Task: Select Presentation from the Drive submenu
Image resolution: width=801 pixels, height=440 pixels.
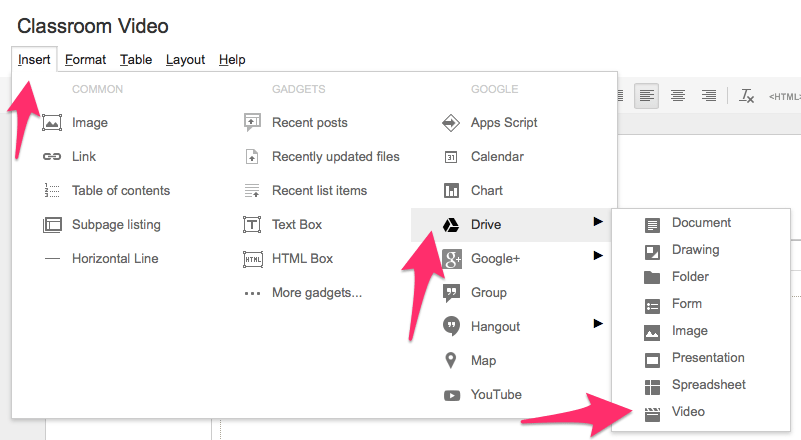Action: (708, 358)
